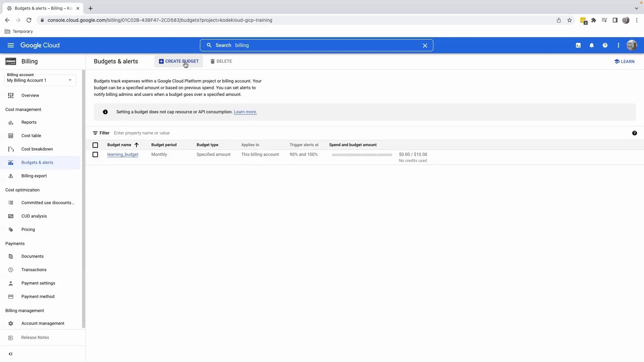
Task: Click the spend progress bar for learning_budget
Action: point(362,155)
